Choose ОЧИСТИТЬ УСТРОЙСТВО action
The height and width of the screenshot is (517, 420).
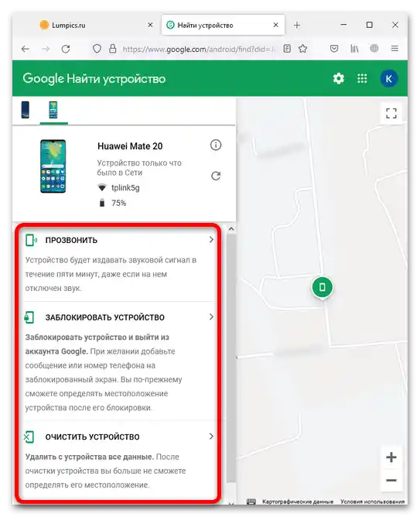coord(92,437)
